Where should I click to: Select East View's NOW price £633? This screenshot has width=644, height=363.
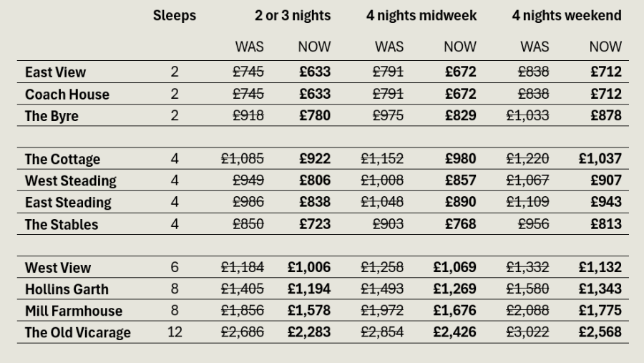[315, 72]
